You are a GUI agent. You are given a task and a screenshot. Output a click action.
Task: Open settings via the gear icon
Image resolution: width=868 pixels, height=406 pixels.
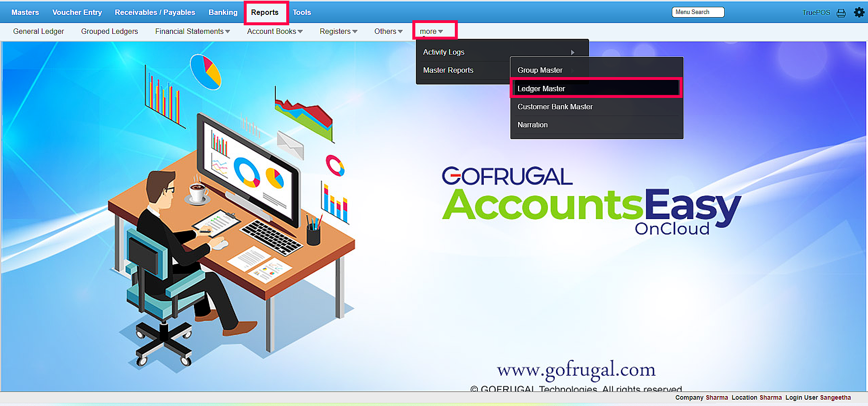click(859, 12)
